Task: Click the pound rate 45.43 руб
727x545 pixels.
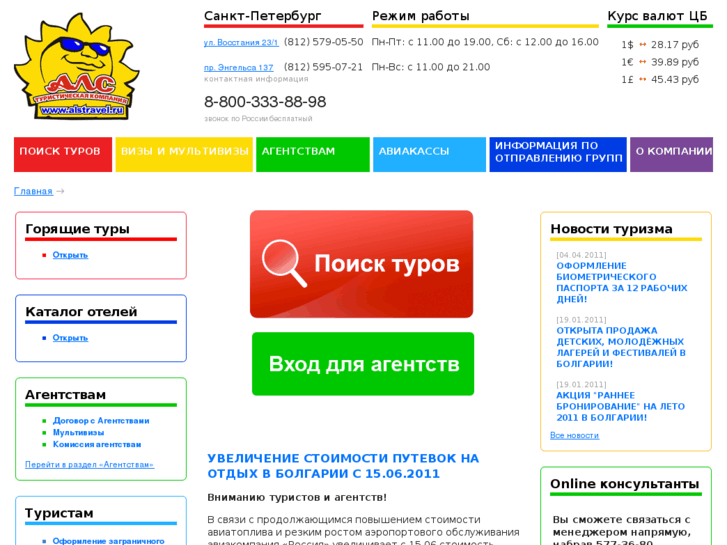Action: tap(675, 80)
